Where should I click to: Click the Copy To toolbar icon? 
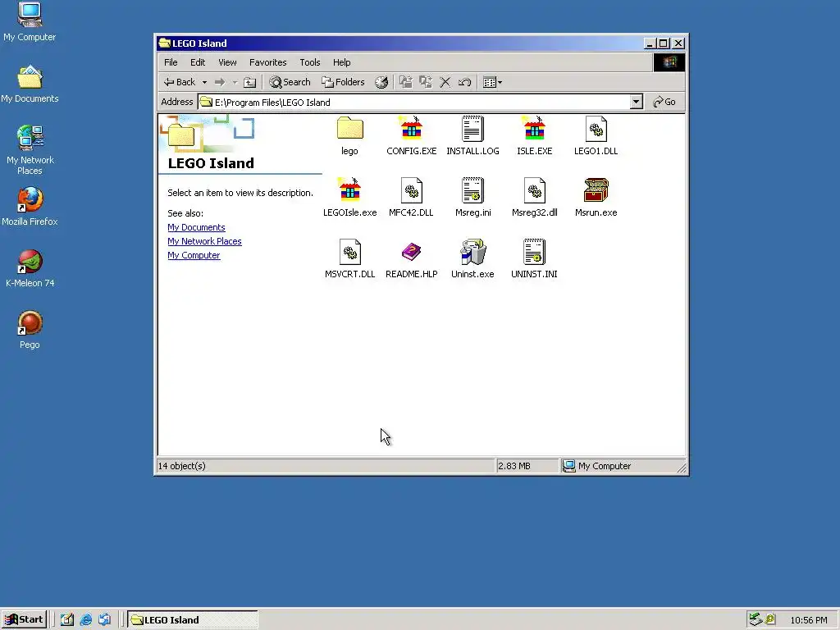tap(426, 82)
